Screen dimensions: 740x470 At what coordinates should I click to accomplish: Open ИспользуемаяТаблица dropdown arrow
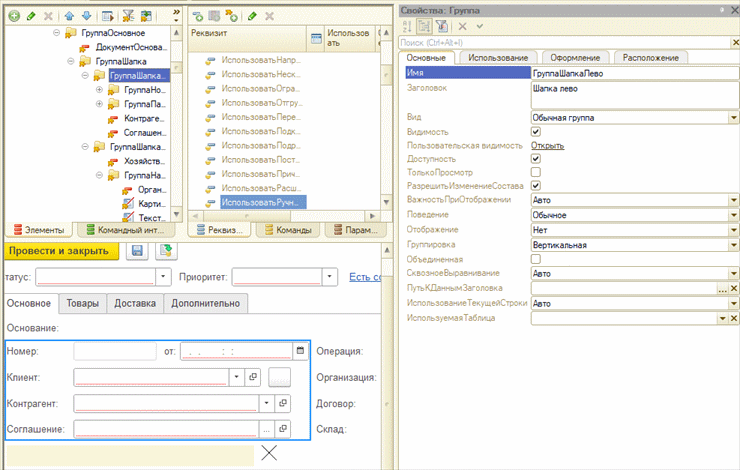click(x=723, y=319)
